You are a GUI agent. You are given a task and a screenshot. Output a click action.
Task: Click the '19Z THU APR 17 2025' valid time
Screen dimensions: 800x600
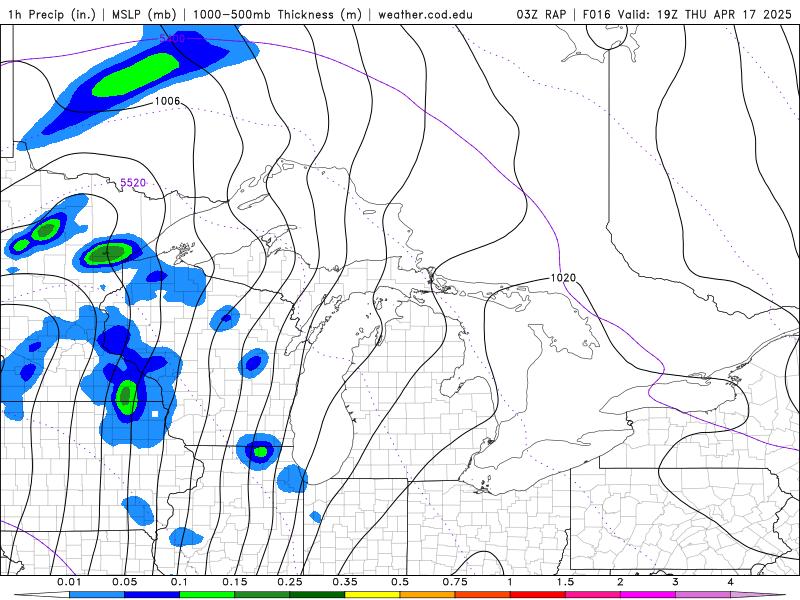[x=724, y=14]
